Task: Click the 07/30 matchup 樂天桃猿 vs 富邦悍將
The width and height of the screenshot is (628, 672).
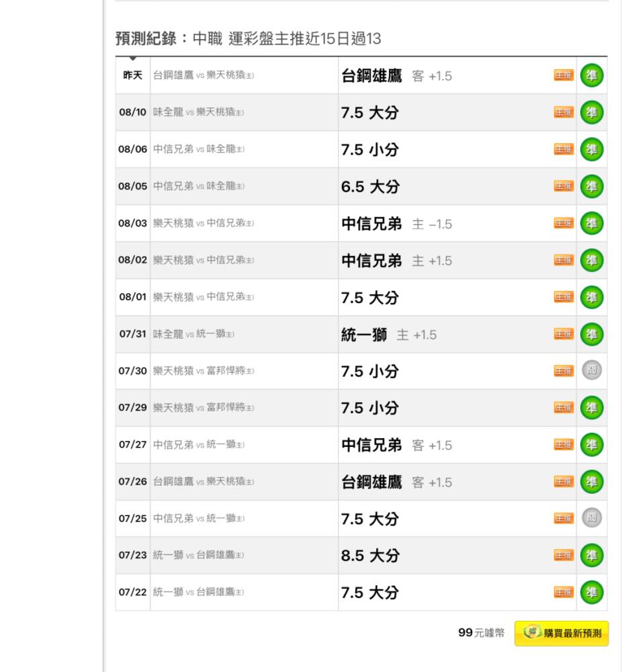Action: click(204, 371)
